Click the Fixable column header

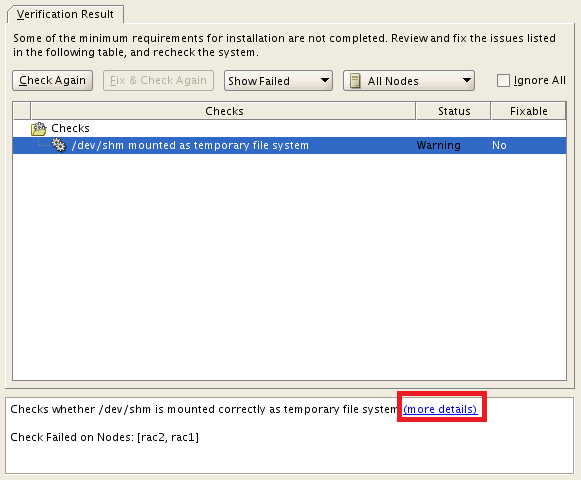point(528,111)
